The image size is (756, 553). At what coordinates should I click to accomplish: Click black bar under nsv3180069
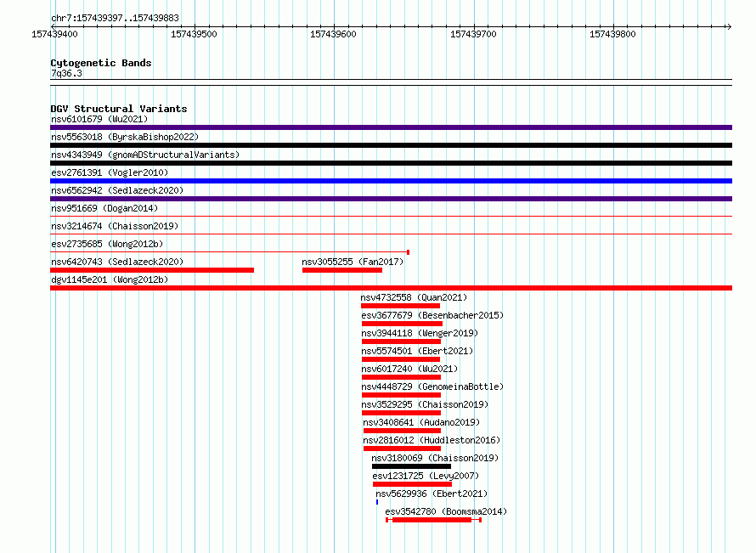click(x=411, y=466)
